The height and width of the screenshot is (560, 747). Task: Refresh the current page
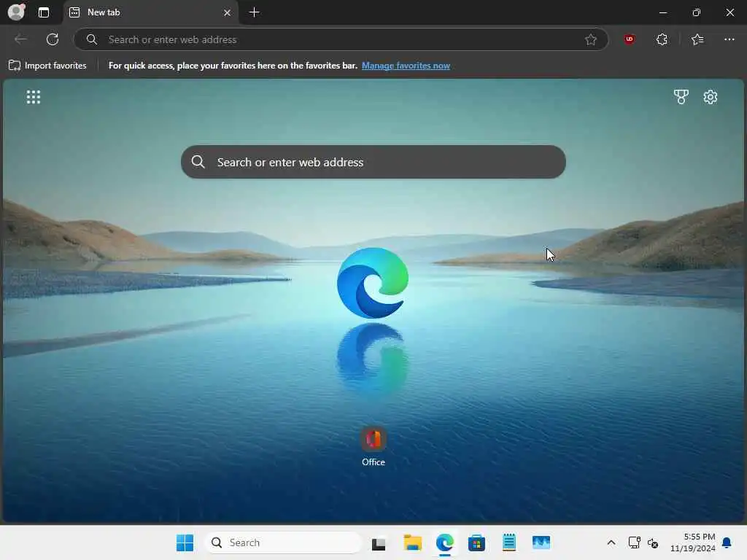point(53,39)
